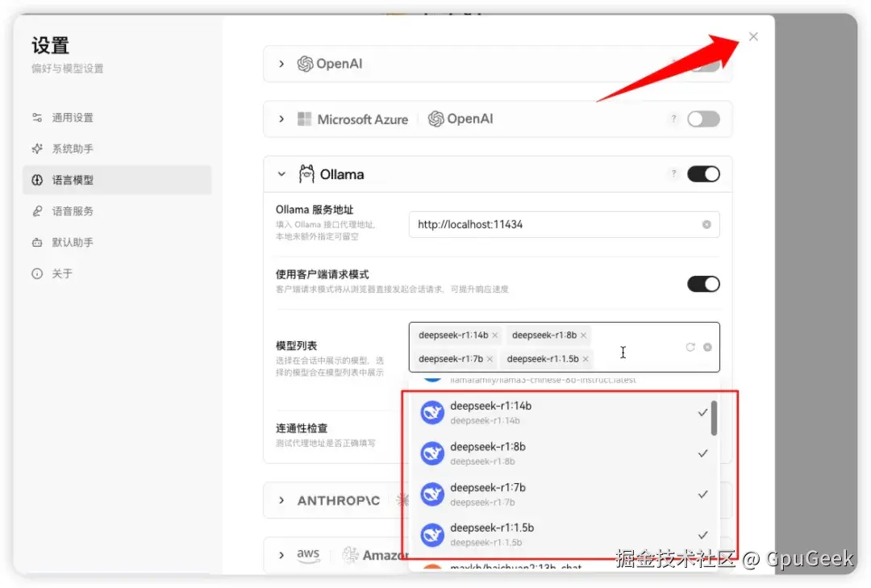Click the ANTHROP\C provider name

tap(338, 500)
